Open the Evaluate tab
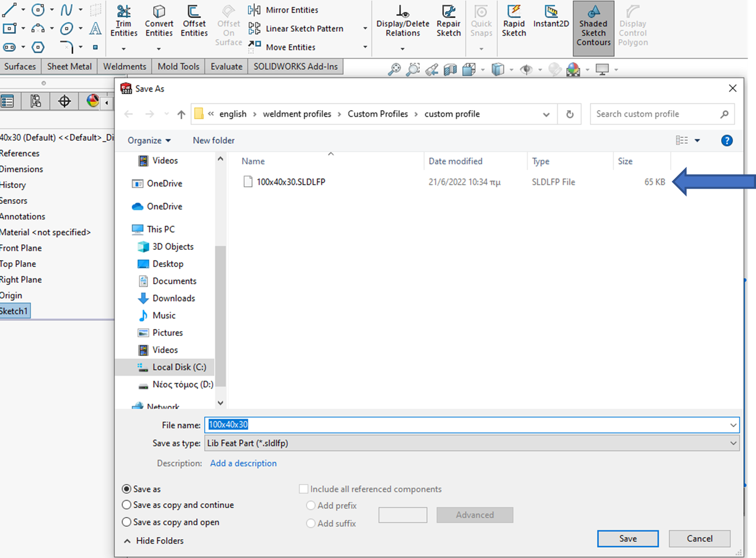Image resolution: width=756 pixels, height=558 pixels. pyautogui.click(x=226, y=67)
